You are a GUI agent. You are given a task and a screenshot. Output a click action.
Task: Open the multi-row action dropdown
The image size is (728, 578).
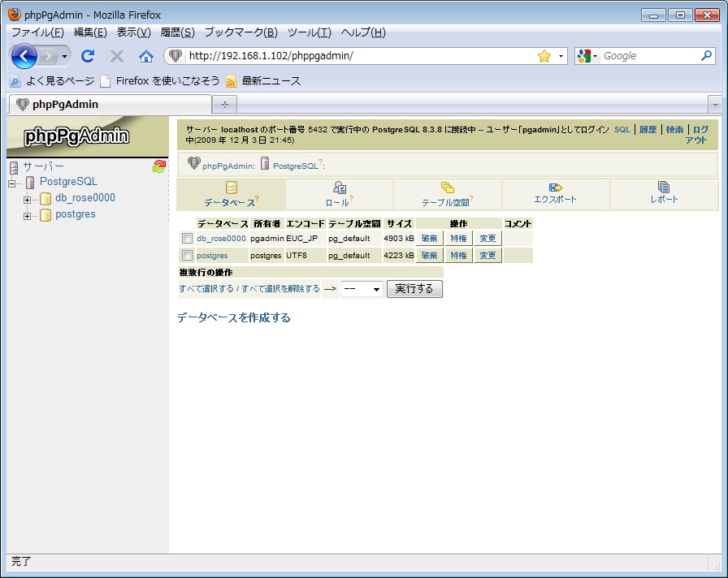point(362,289)
